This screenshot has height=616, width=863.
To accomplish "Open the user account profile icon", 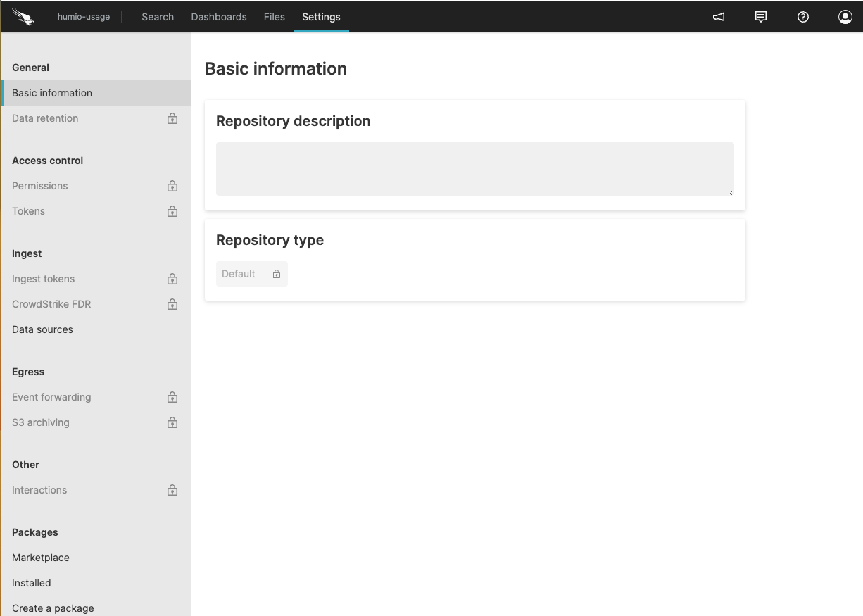I will (845, 17).
